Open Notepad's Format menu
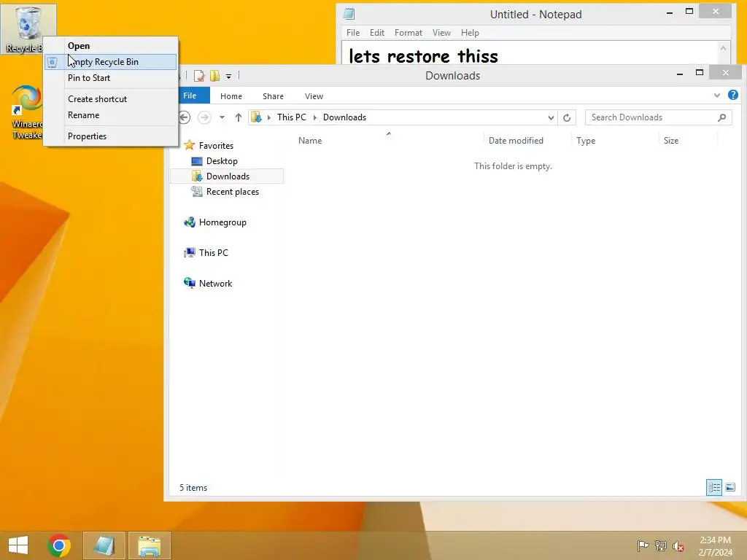Viewport: 747px width, 560px height. (409, 33)
